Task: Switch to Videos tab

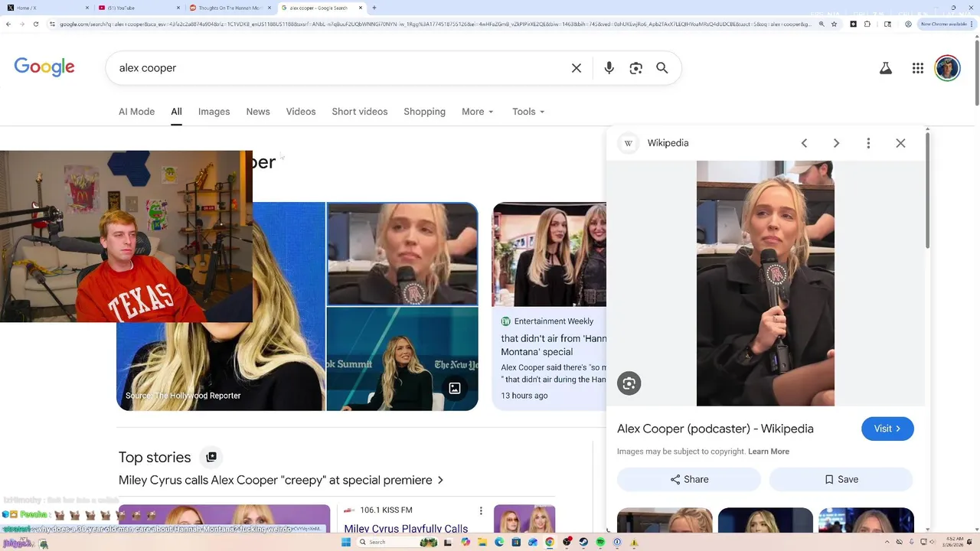Action: 301,112
